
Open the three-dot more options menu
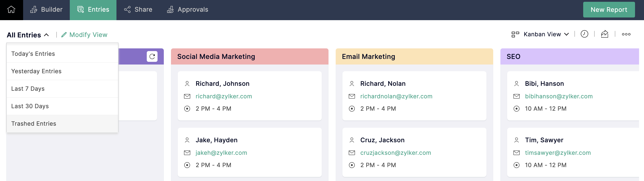[626, 34]
